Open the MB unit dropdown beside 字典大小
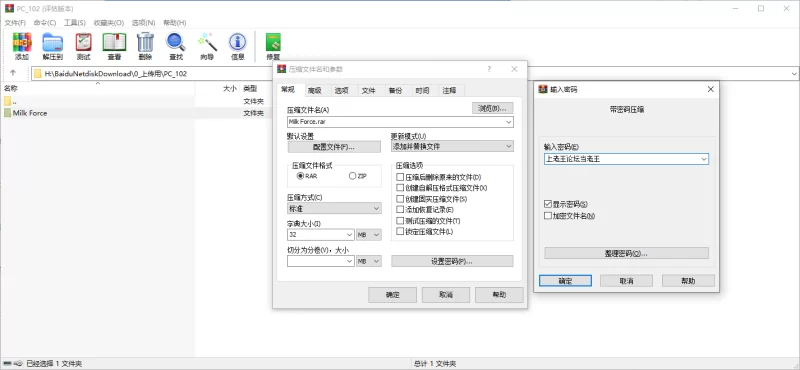Image resolution: width=800 pixels, height=370 pixels. tap(369, 235)
